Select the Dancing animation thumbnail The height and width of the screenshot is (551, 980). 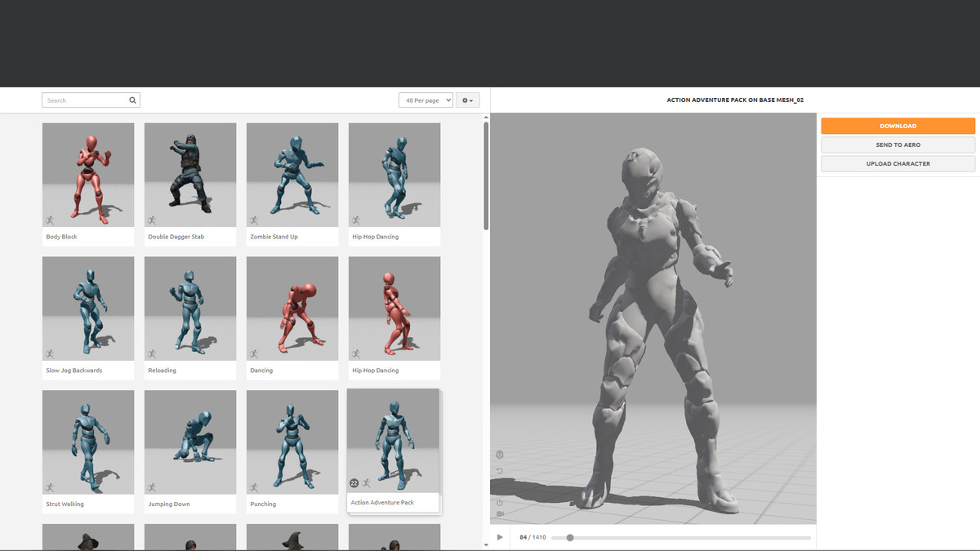tap(292, 309)
